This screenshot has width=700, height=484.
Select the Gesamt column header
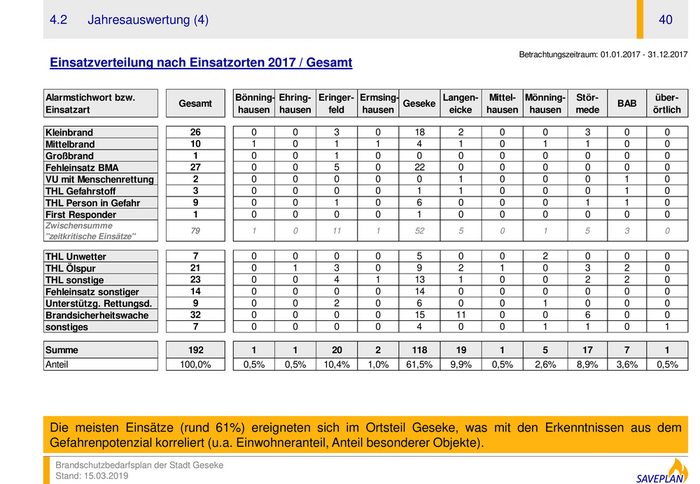click(195, 104)
